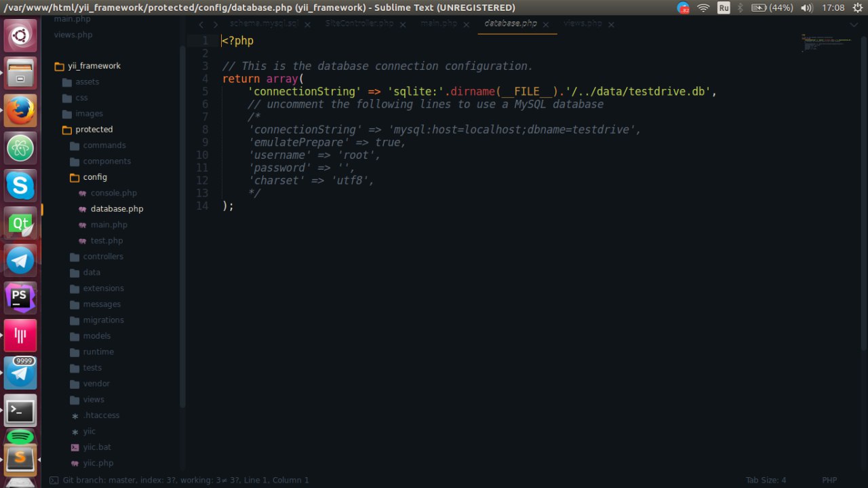Open the Wi-Fi network indicator
The image size is (868, 488).
tap(703, 7)
